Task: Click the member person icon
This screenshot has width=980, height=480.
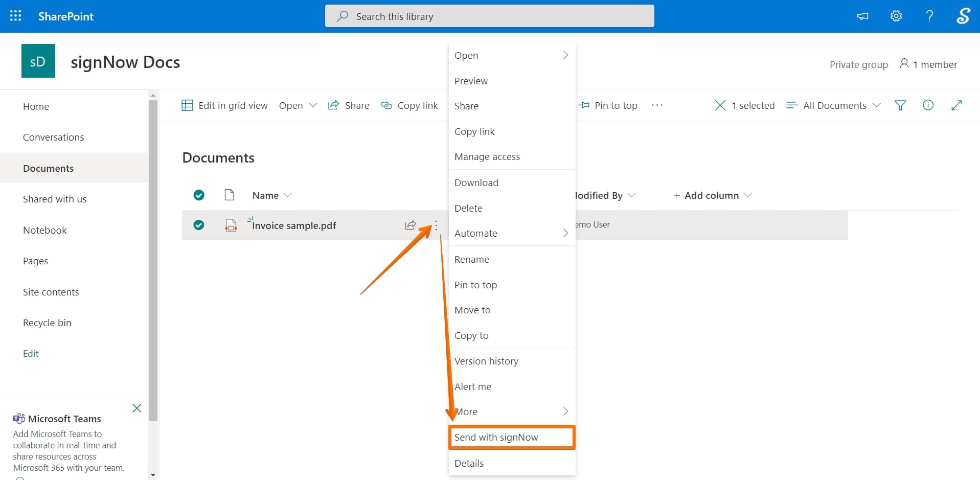Action: [904, 63]
